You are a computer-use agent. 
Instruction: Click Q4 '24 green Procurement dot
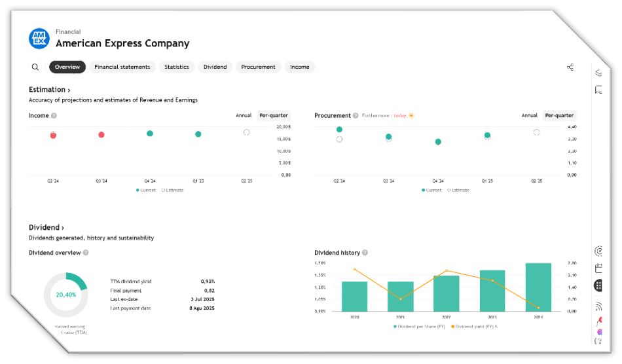438,141
